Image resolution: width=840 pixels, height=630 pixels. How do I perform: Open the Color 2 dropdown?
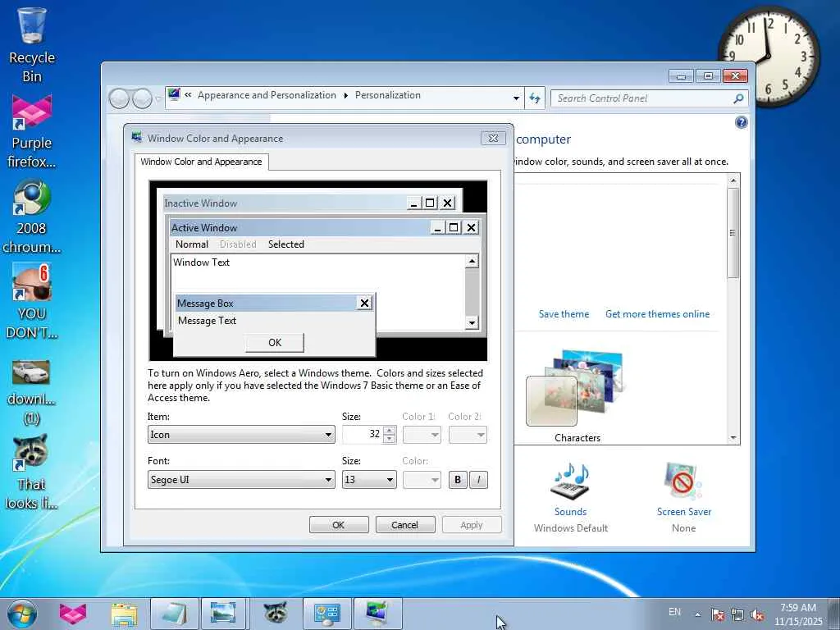click(x=468, y=435)
